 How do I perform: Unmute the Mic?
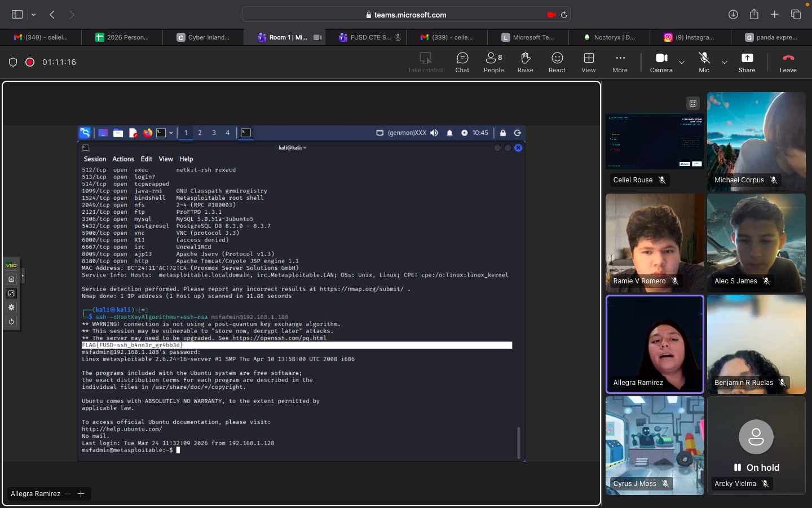pos(704,62)
